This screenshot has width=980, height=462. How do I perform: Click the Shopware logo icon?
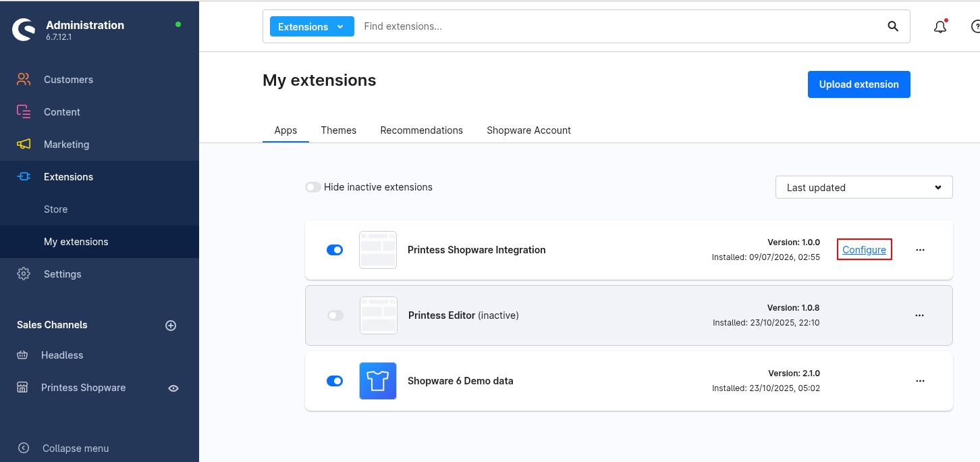[x=24, y=30]
